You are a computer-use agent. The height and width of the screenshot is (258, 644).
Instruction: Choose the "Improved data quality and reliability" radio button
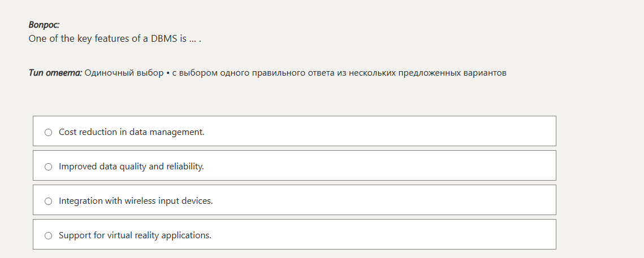coord(48,167)
